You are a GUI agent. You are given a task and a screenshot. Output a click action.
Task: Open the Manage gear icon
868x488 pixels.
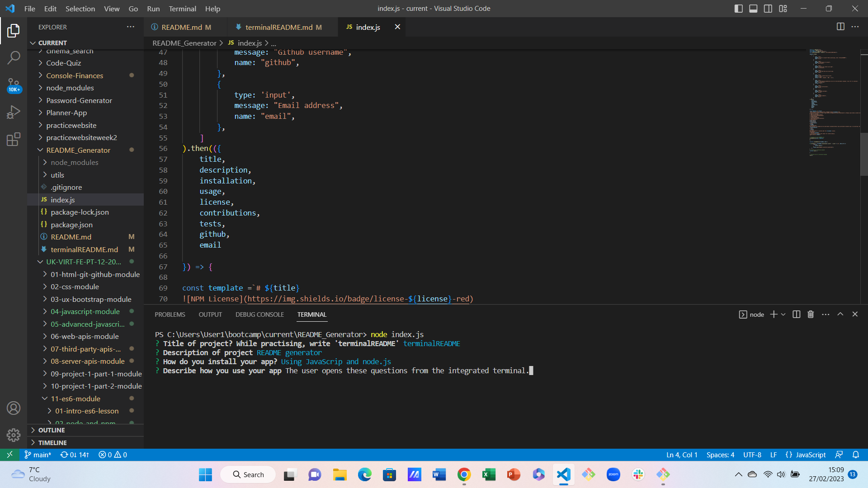click(14, 435)
